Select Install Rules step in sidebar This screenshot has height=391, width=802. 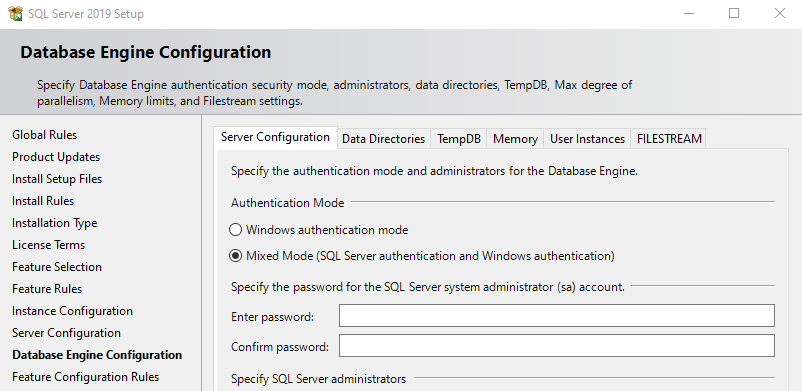coord(43,201)
